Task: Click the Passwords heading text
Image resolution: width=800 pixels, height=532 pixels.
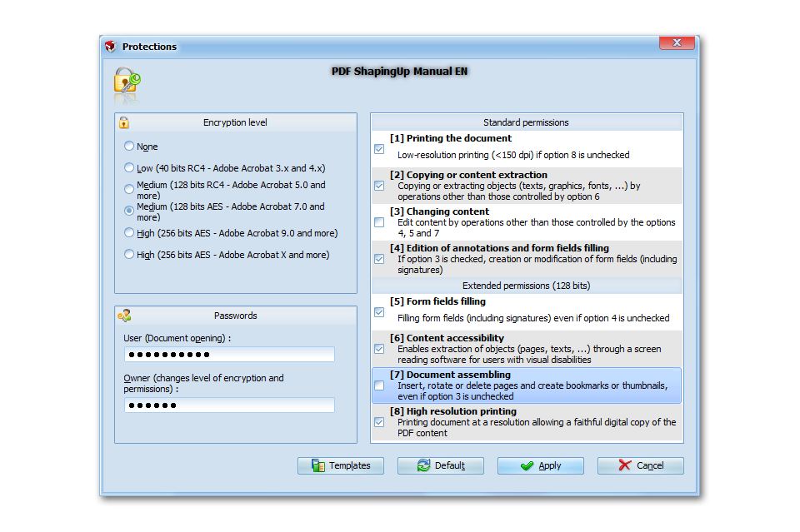Action: tap(236, 316)
